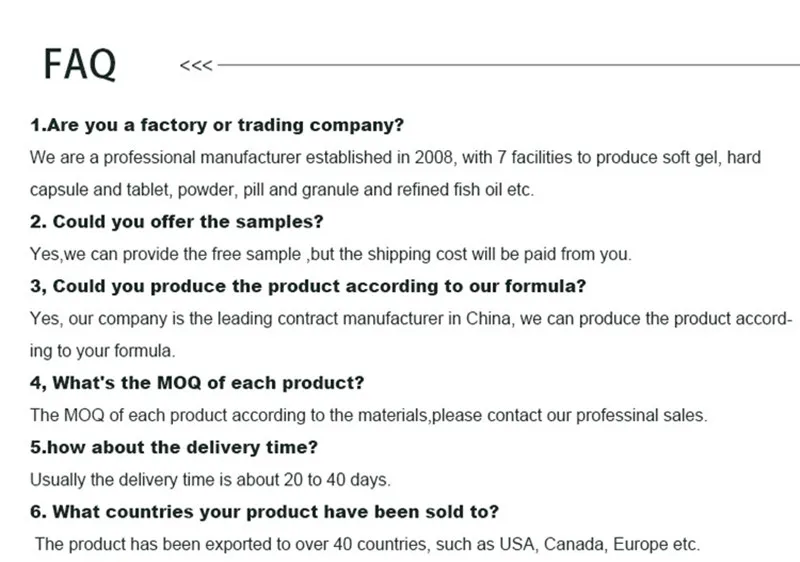Select the MOQ of each product question
The height and width of the screenshot is (562, 800).
click(x=197, y=383)
